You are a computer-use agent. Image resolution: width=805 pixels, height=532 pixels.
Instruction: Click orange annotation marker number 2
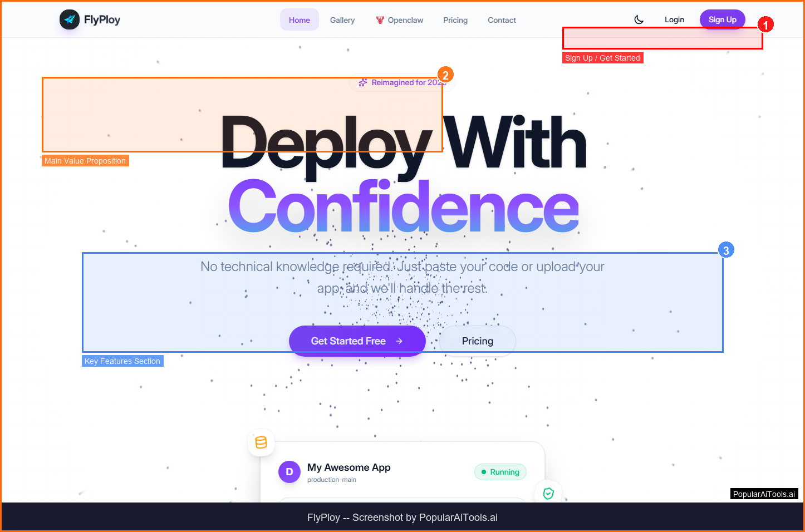pos(445,75)
